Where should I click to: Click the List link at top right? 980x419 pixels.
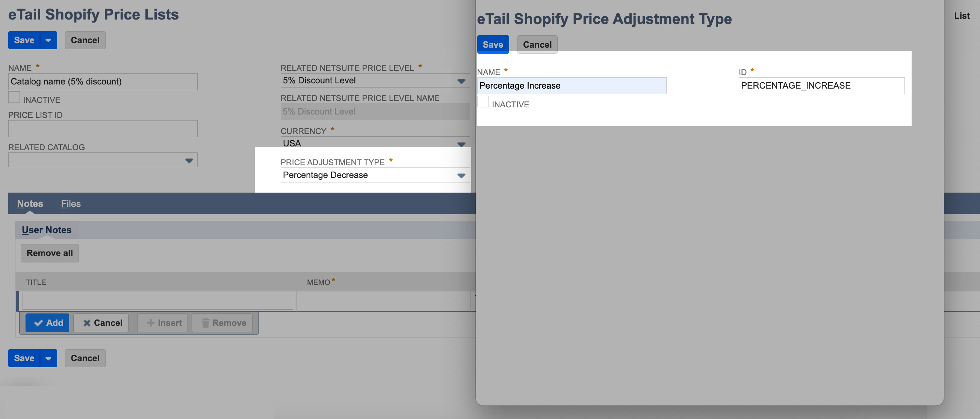[x=961, y=16]
